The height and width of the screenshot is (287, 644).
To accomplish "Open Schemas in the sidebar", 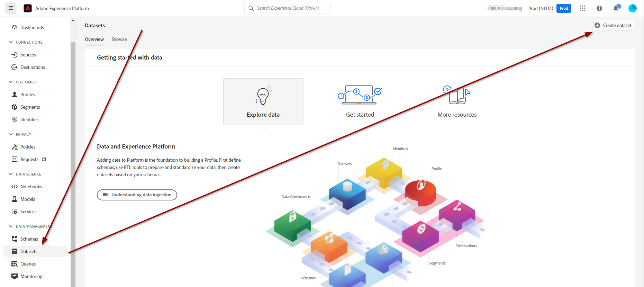I will (x=29, y=239).
